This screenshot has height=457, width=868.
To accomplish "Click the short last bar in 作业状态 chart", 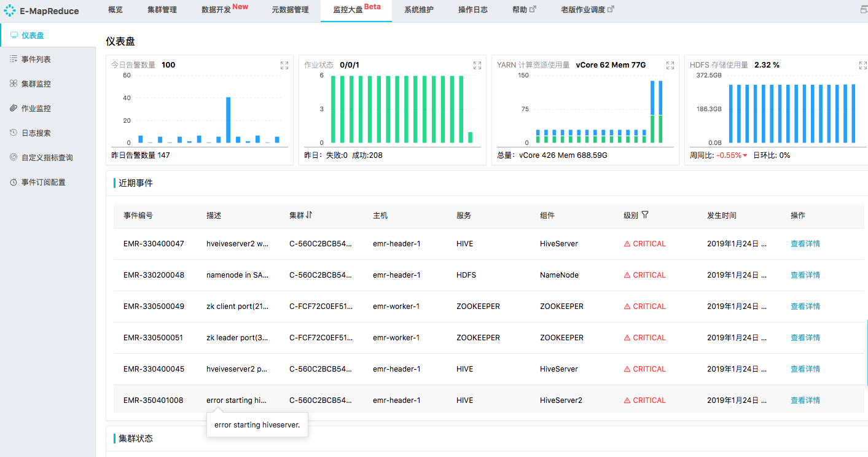I will [x=470, y=138].
